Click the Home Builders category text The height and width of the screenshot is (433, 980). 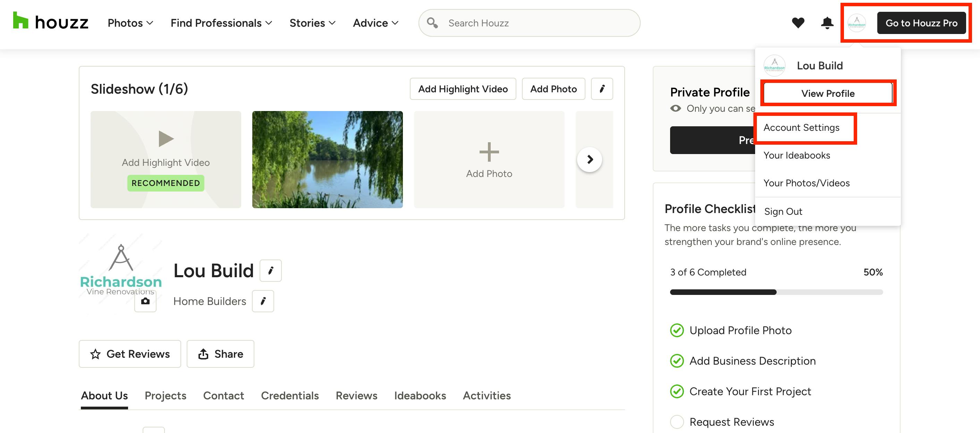[210, 302]
